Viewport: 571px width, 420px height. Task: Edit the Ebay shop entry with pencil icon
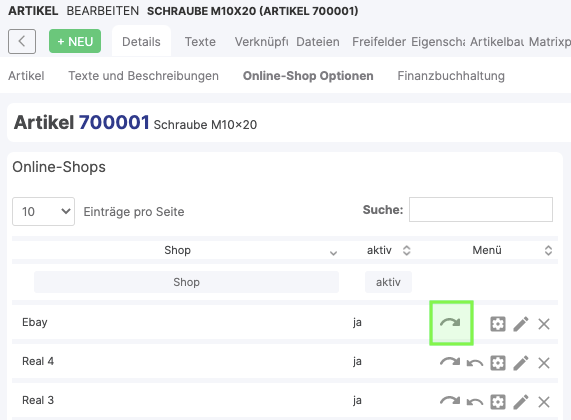(x=521, y=323)
